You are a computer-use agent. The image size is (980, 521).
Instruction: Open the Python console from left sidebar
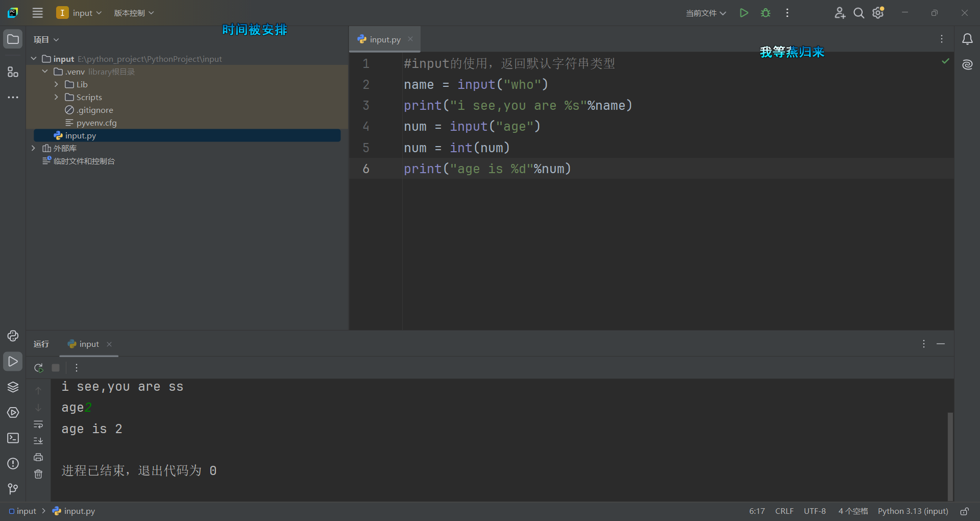(13, 336)
